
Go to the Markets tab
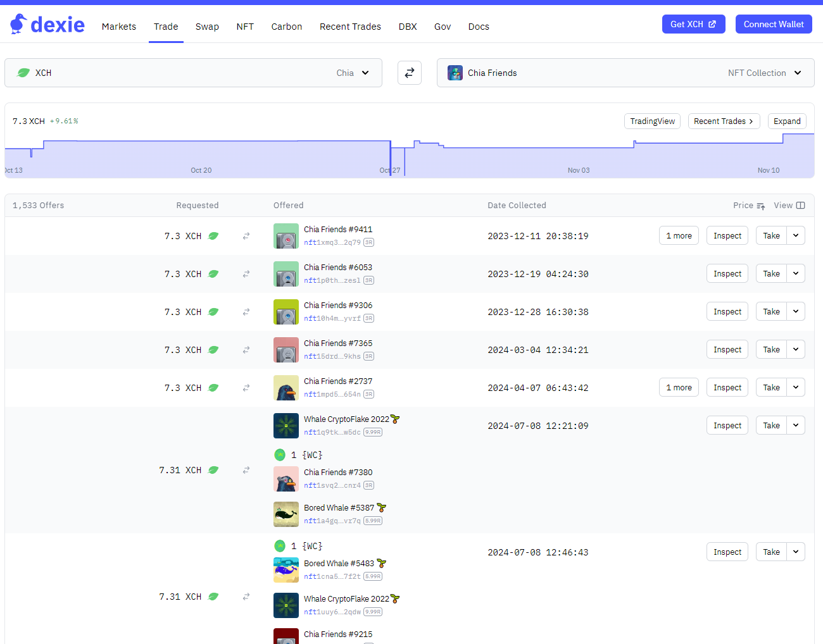click(119, 27)
